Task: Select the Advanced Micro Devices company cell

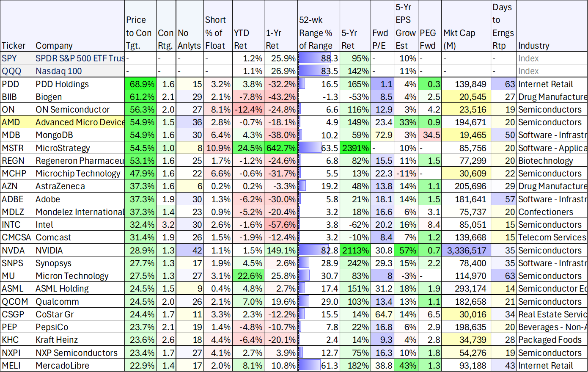Action: 80,122
